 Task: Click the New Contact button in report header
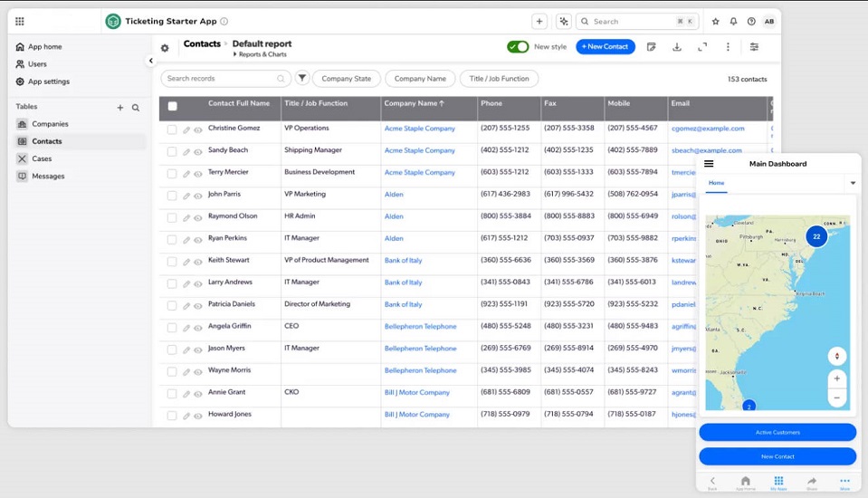[x=605, y=47]
